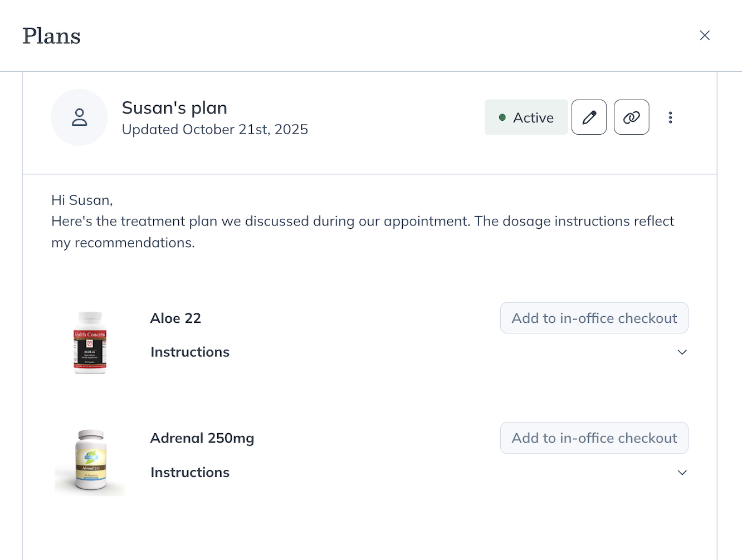Click the "Updated October 21st, 2025" text
This screenshot has width=742, height=560.
pos(214,130)
